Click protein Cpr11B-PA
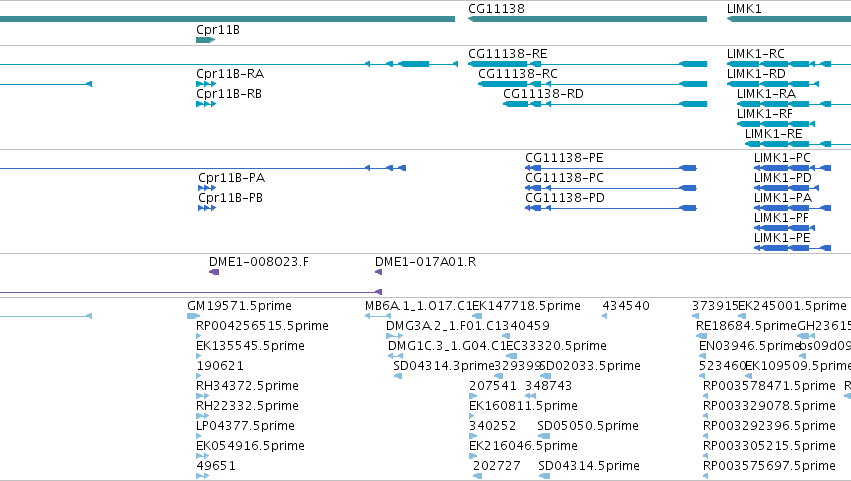Screen dimensions: 851x481 pyautogui.click(x=231, y=178)
